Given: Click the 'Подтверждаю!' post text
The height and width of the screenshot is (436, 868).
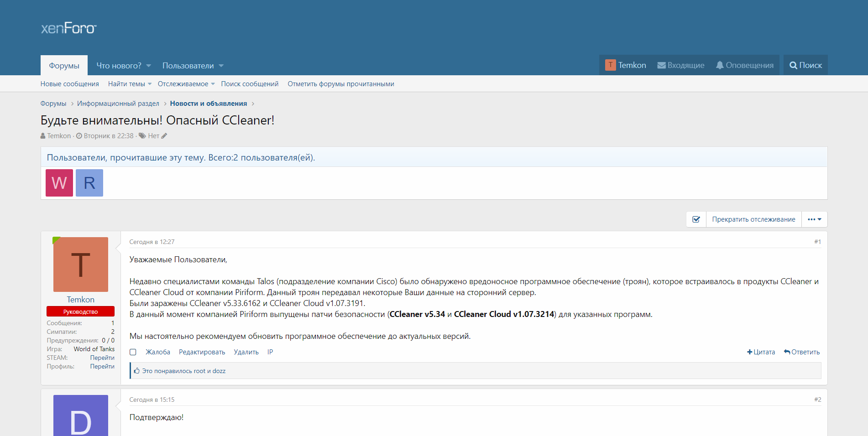Looking at the screenshot, I should click(157, 417).
